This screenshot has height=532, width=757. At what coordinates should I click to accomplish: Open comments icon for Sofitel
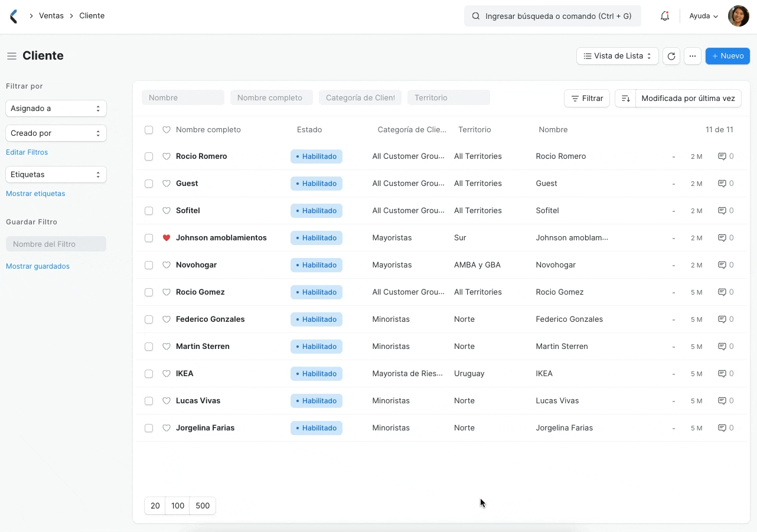tap(722, 211)
